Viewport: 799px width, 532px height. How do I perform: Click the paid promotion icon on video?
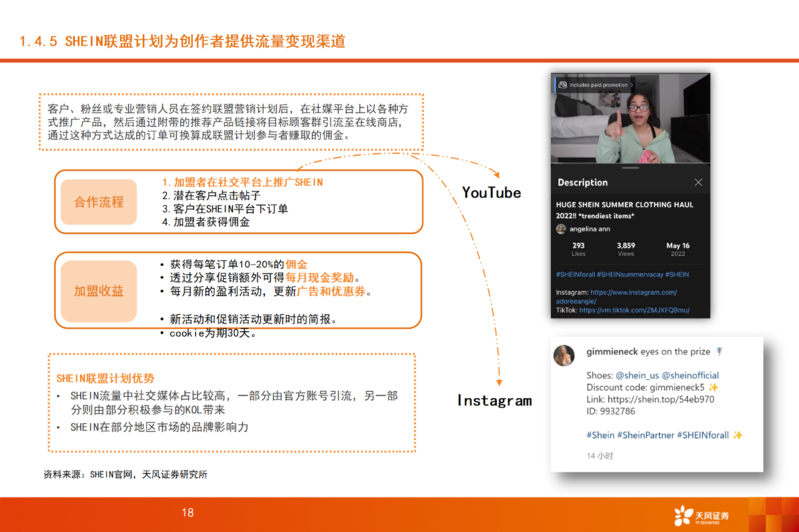562,85
